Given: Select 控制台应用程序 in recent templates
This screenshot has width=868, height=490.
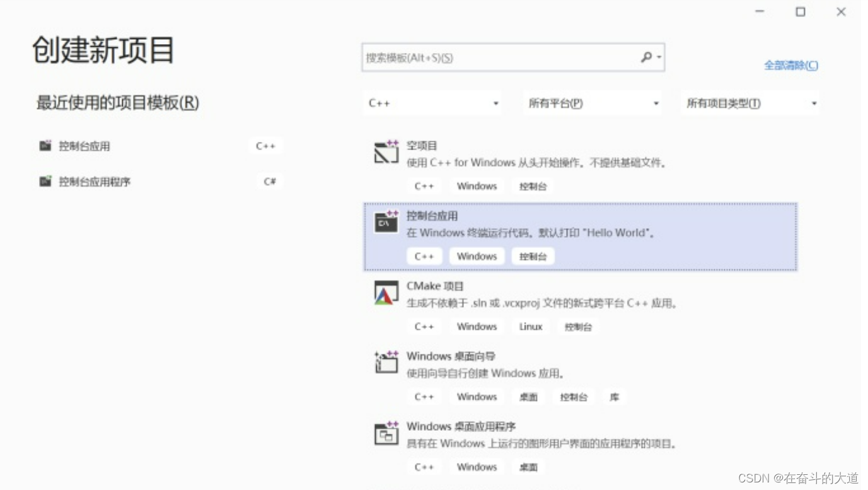Looking at the screenshot, I should coord(95,182).
